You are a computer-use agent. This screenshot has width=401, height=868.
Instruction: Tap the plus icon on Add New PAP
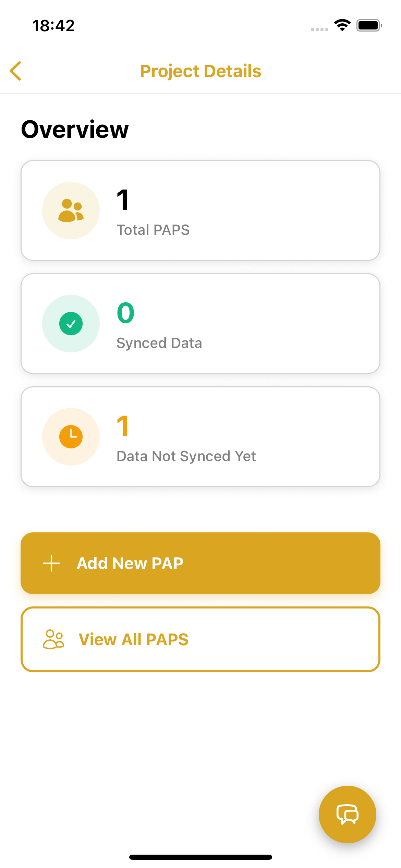(51, 563)
